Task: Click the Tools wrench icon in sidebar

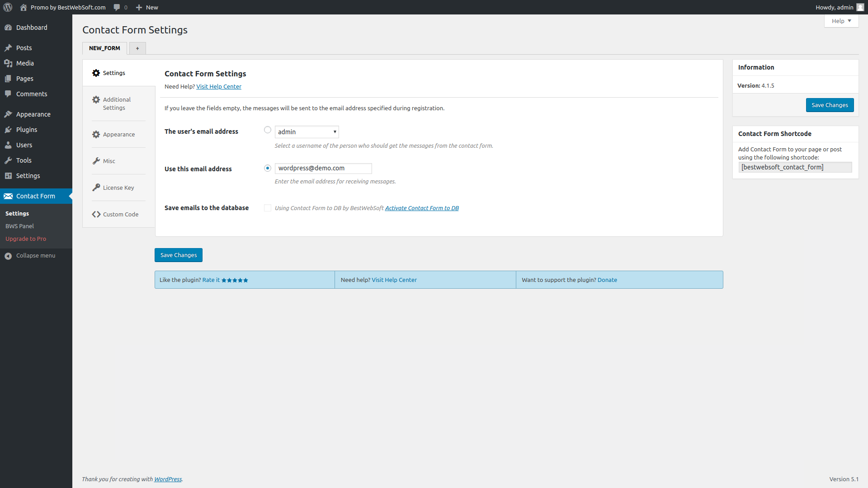Action: pos(8,160)
